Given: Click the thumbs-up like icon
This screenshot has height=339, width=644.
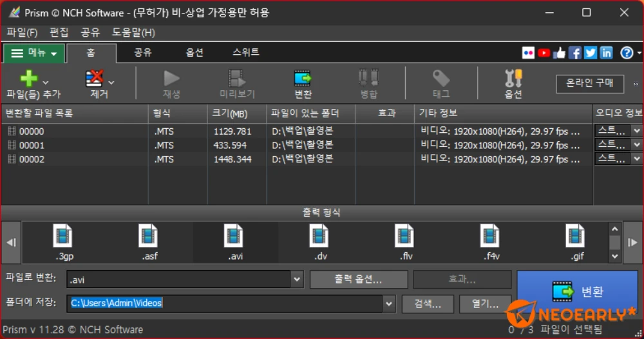Looking at the screenshot, I should click(x=560, y=53).
